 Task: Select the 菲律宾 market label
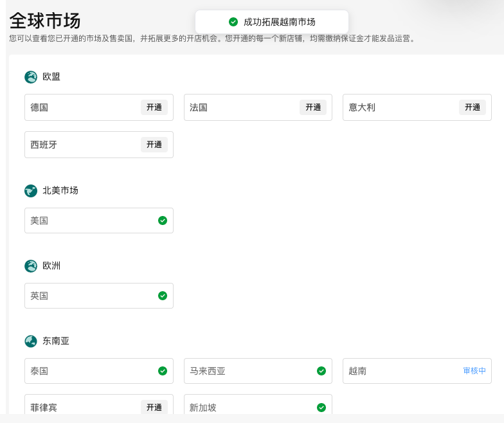tap(44, 408)
